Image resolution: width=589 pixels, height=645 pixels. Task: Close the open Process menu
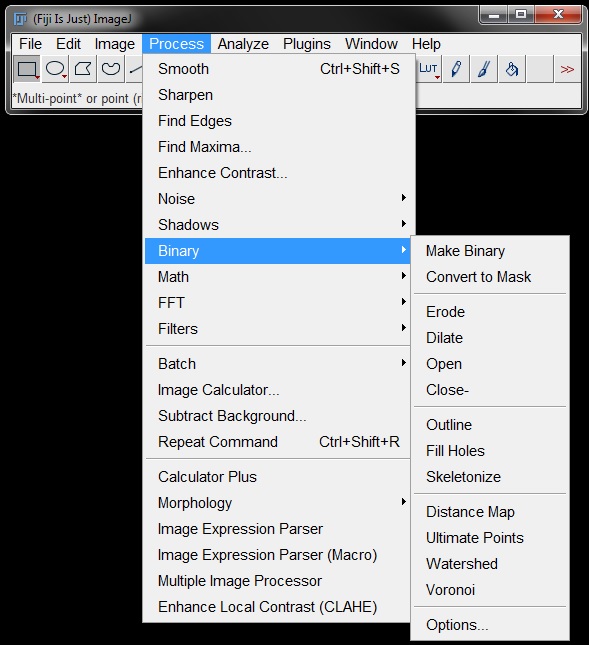[x=176, y=44]
